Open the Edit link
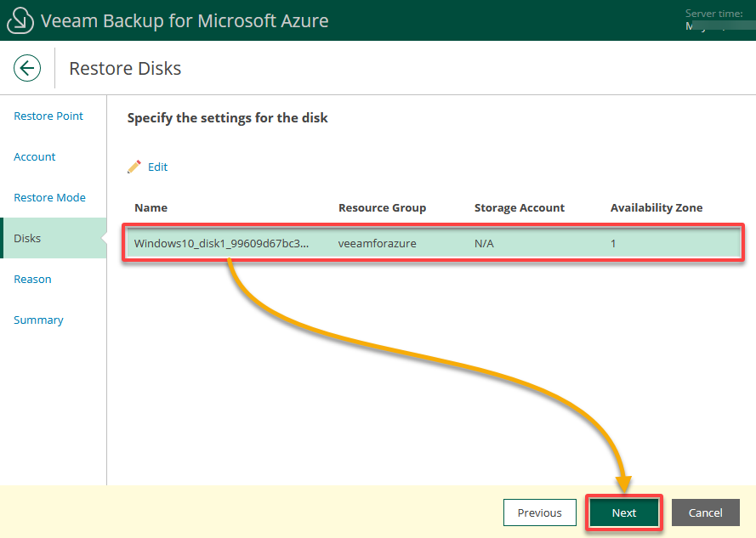Image resolution: width=756 pixels, height=538 pixels. pyautogui.click(x=157, y=167)
